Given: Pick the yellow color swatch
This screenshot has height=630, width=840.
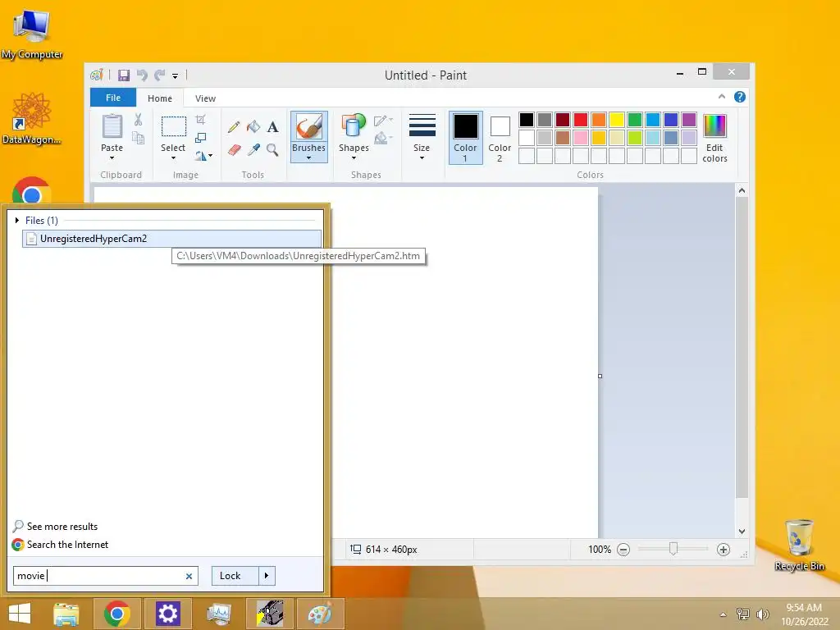Looking at the screenshot, I should click(x=617, y=120).
